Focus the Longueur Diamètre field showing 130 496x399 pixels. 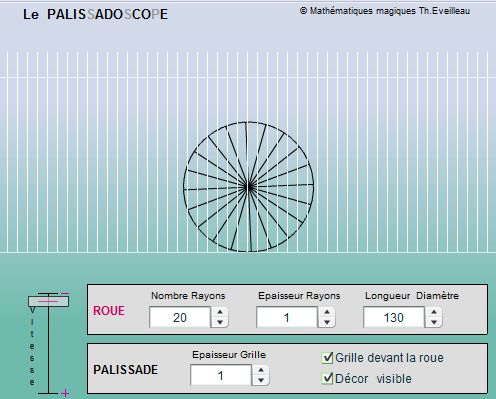pos(394,317)
